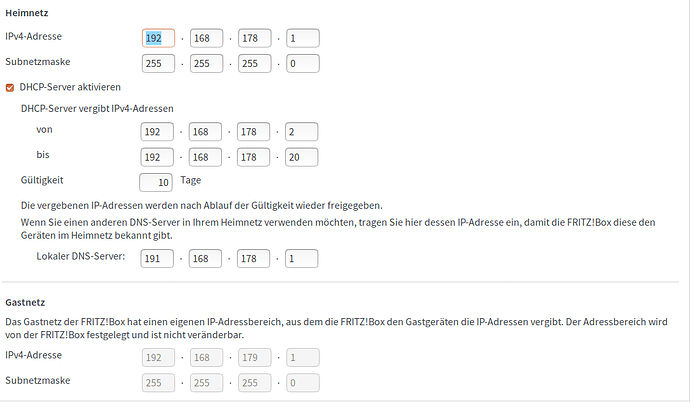
Task: Click the Gültigkeit days field
Action: tap(156, 182)
